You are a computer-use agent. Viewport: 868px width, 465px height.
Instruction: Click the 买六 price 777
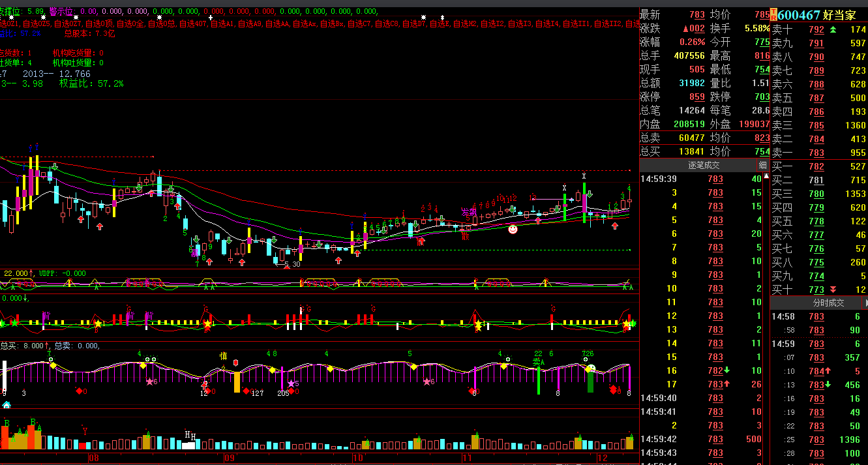(816, 235)
